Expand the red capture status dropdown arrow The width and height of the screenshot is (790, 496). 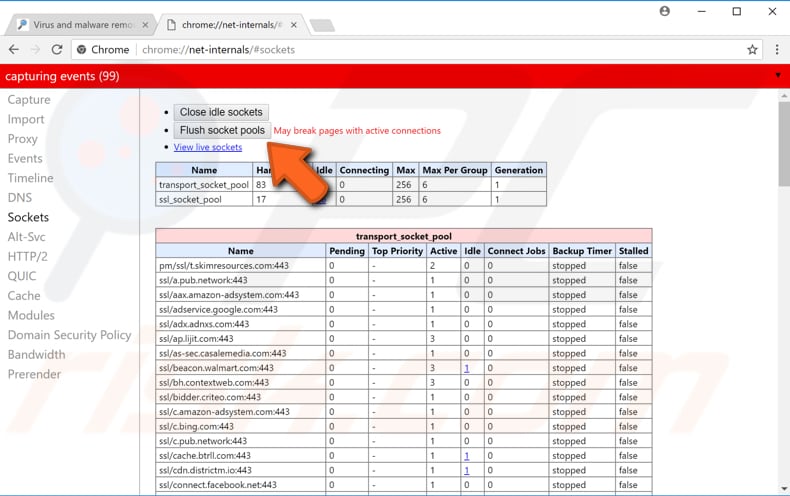[x=778, y=76]
